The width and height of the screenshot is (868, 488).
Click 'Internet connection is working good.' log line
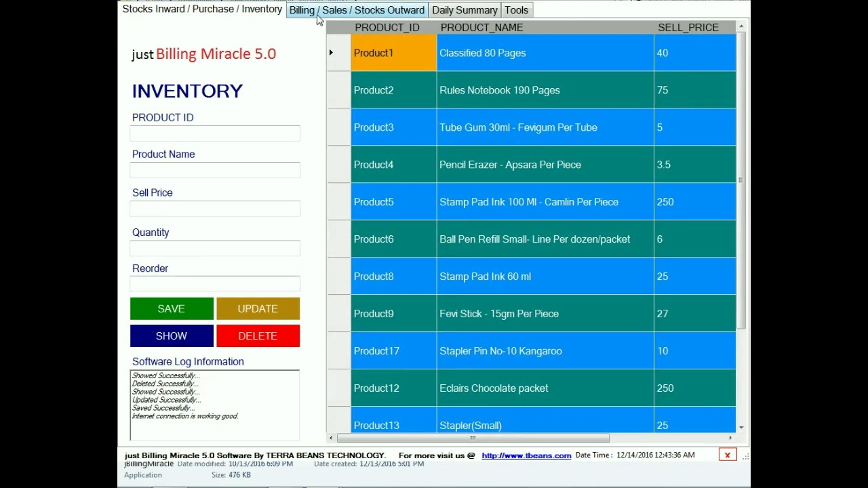(185, 416)
